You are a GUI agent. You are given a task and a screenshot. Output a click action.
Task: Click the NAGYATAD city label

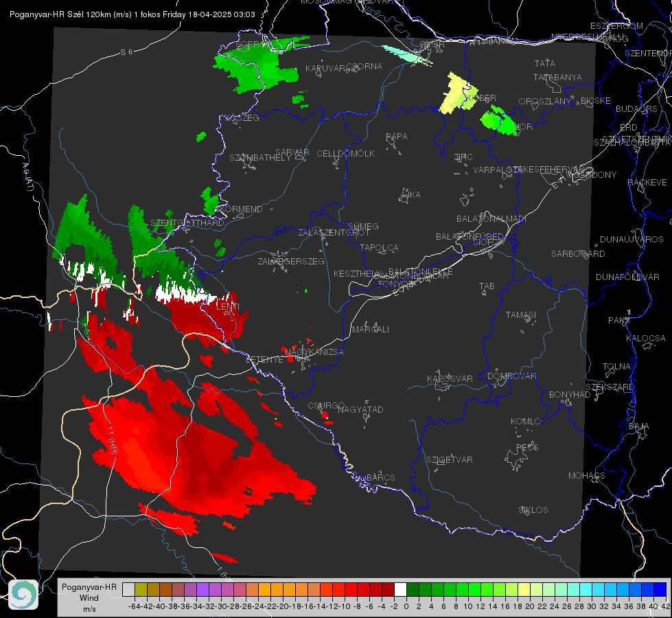[360, 409]
